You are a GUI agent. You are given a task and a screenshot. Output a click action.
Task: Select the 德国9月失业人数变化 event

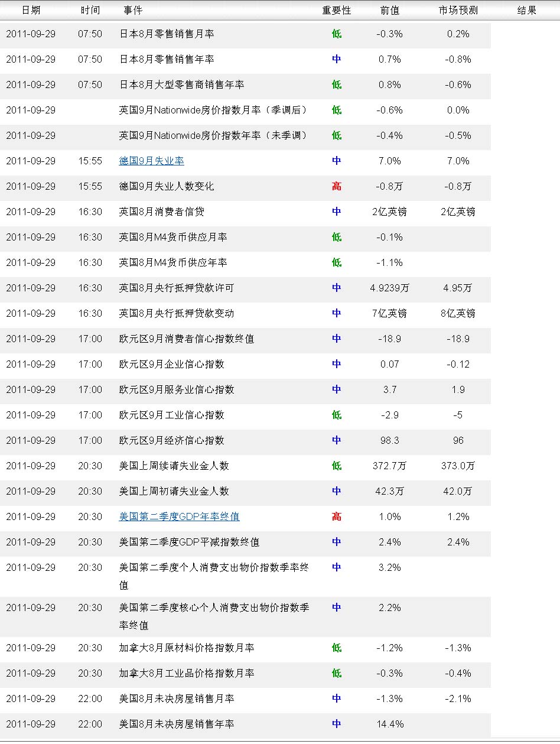(167, 186)
